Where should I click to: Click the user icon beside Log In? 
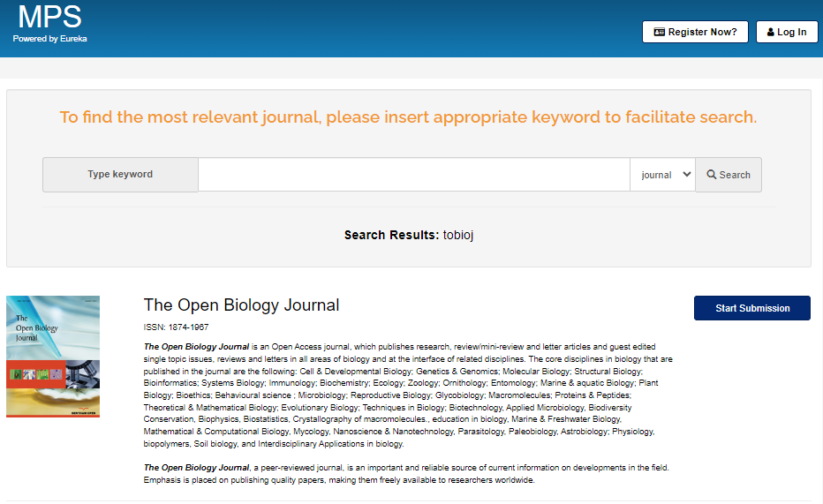(x=771, y=32)
